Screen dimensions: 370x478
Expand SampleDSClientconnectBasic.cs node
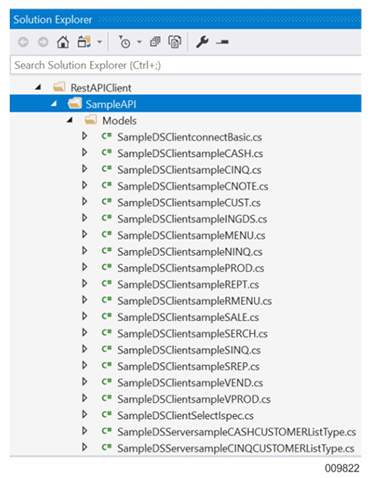(x=85, y=136)
